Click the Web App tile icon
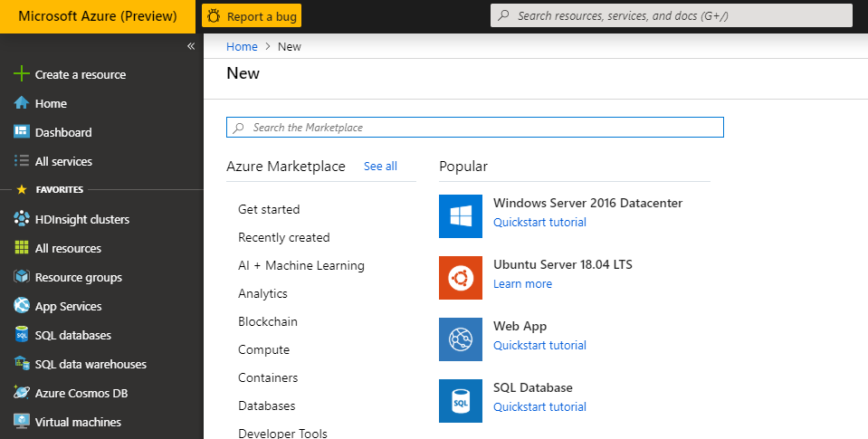 click(x=461, y=339)
